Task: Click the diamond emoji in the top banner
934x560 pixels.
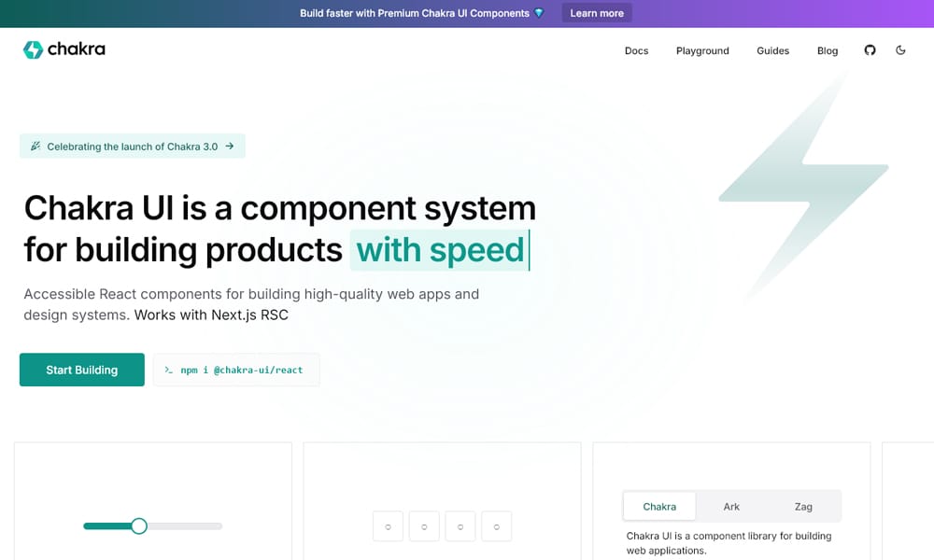Action: pyautogui.click(x=540, y=13)
